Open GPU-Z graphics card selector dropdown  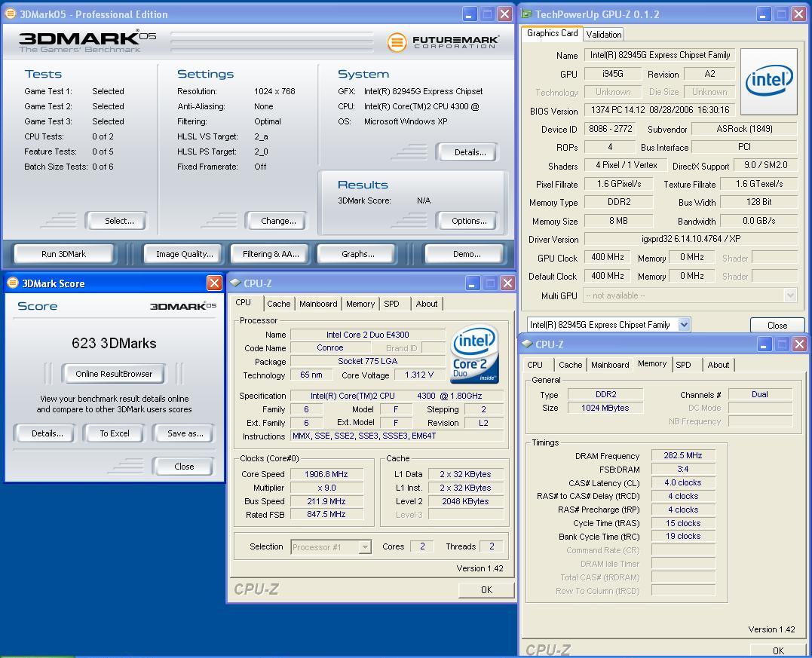(x=684, y=325)
